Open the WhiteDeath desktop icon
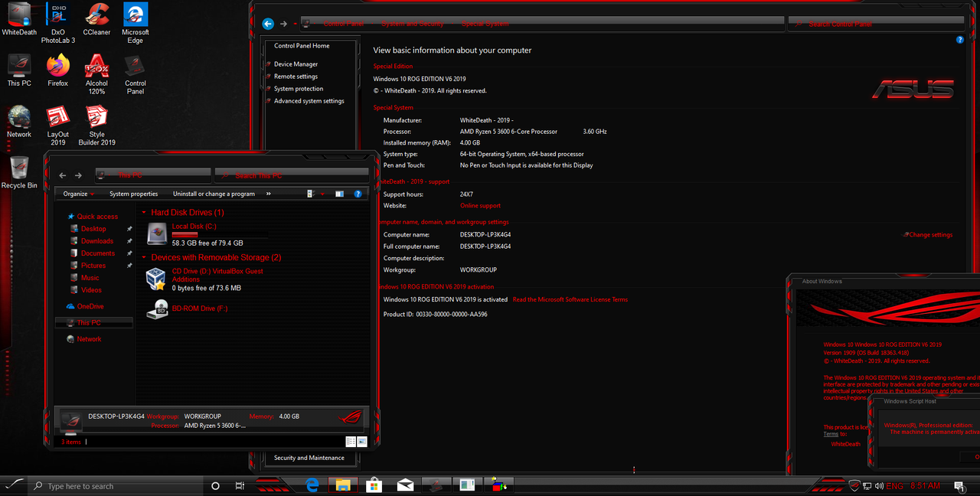 pos(19,19)
